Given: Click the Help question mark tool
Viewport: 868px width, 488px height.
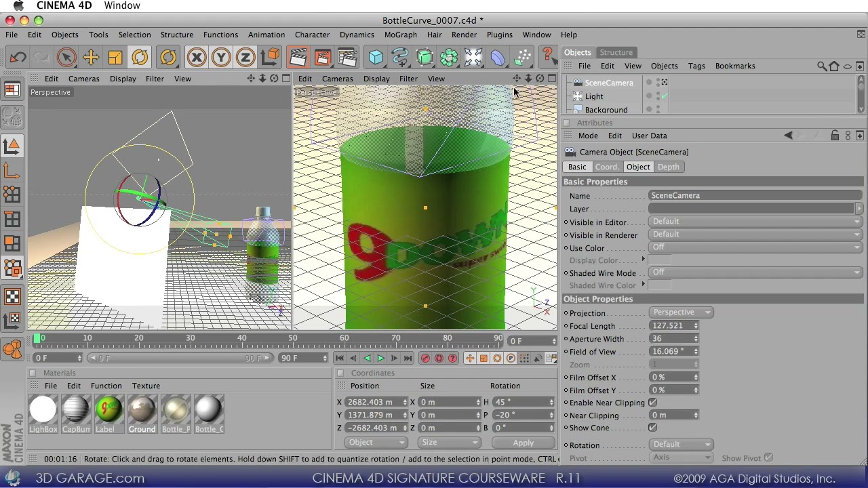Looking at the screenshot, I should [548, 58].
